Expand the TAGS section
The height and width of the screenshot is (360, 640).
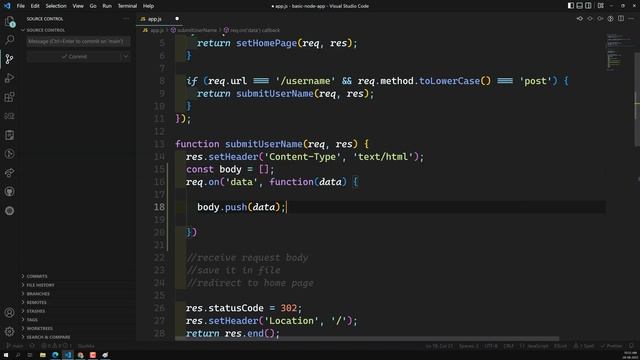point(32,320)
